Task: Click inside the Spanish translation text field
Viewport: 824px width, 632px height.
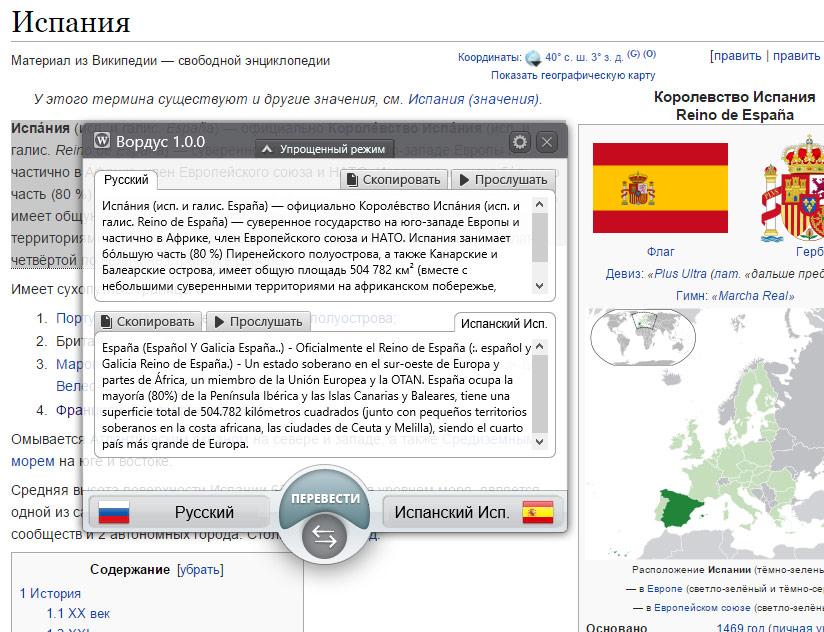Action: (315, 396)
